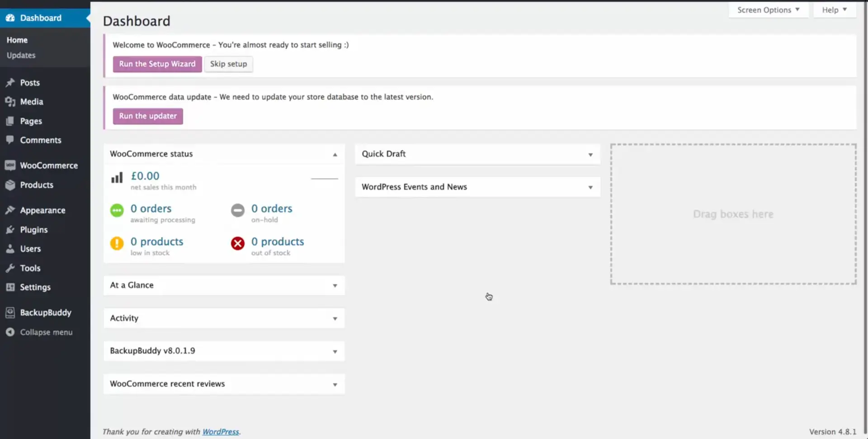Viewport: 868px width, 439px height.
Task: Open Tools via the wrench icon
Action: pos(10,268)
